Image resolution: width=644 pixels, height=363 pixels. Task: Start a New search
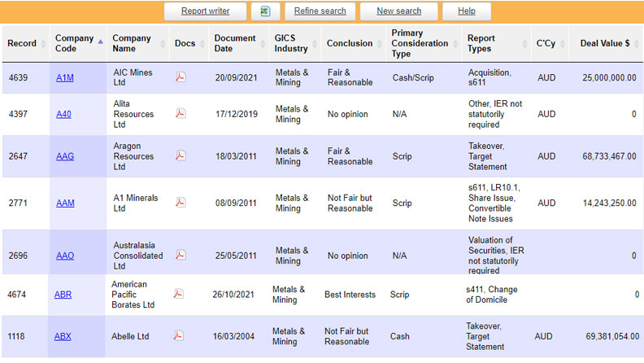[398, 11]
